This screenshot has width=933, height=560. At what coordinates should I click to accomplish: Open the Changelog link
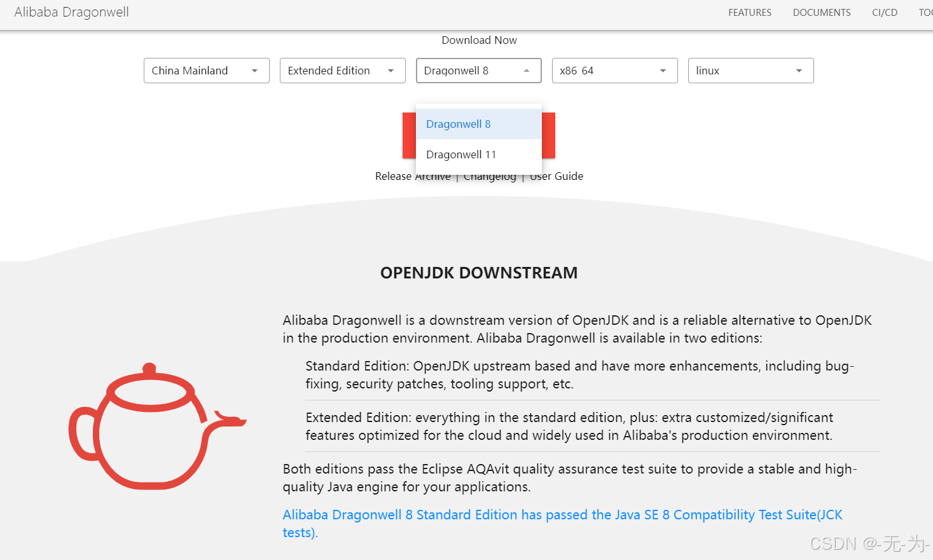tap(489, 176)
